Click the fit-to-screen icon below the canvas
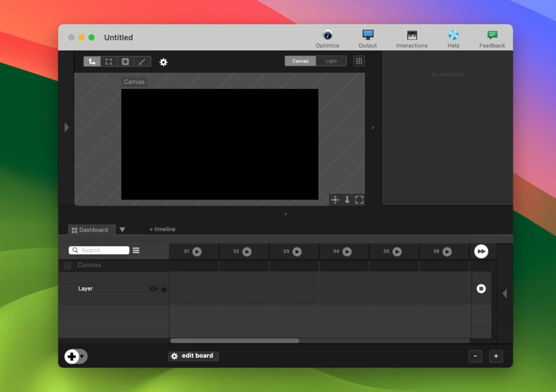Image resolution: width=556 pixels, height=392 pixels. (x=359, y=200)
